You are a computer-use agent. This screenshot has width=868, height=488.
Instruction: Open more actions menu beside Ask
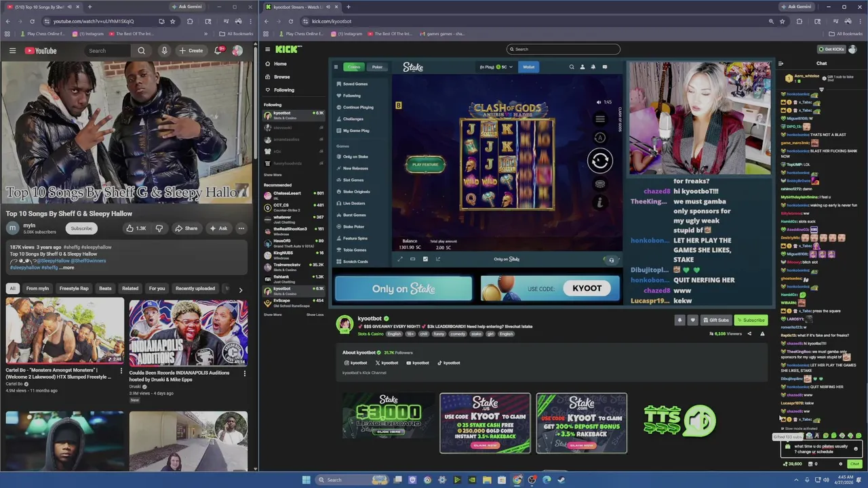241,228
